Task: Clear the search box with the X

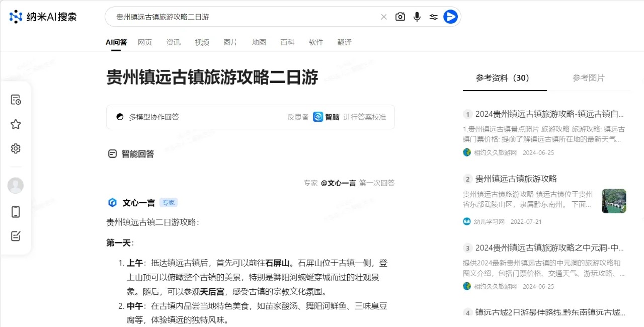Action: click(384, 17)
